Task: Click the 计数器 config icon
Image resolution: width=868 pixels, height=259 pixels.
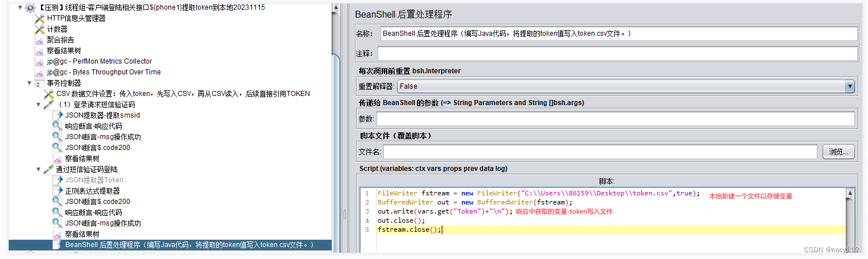Action: pos(40,29)
